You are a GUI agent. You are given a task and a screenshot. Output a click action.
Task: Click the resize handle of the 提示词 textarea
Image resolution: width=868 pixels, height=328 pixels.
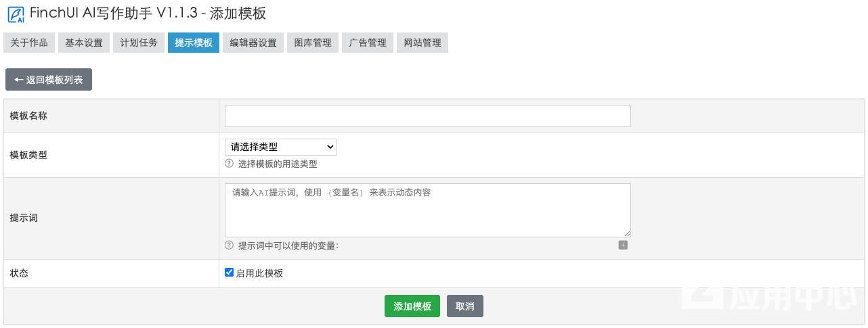tap(627, 233)
